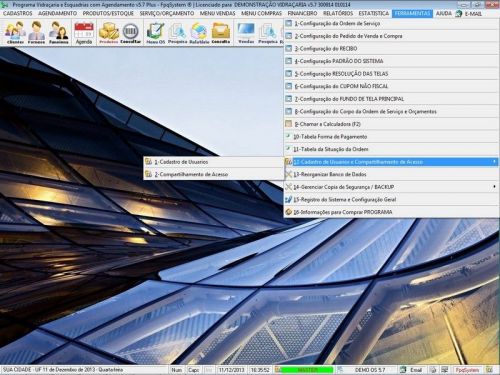Open the Relatório toolbar icon
The height and width of the screenshot is (375, 500).
(x=199, y=32)
